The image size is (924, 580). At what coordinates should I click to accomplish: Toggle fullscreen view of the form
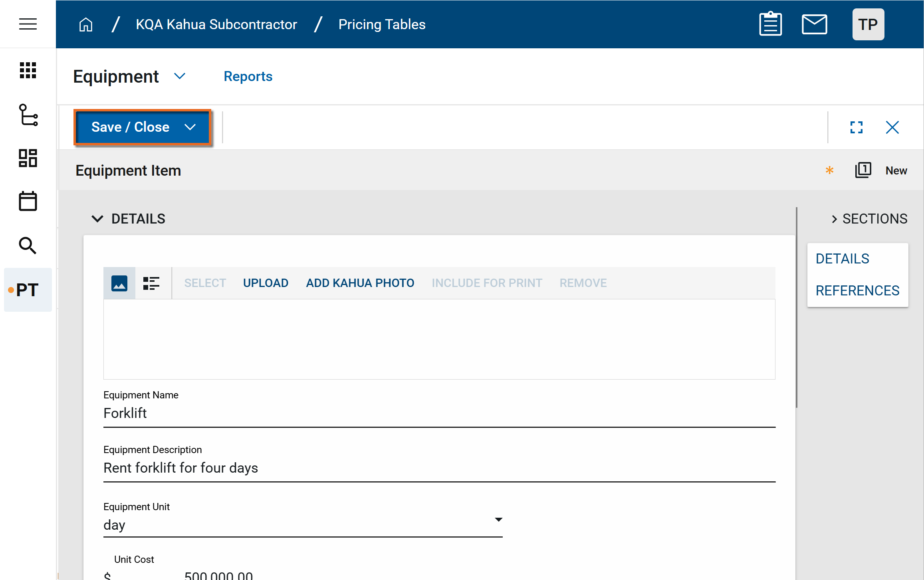pos(856,127)
